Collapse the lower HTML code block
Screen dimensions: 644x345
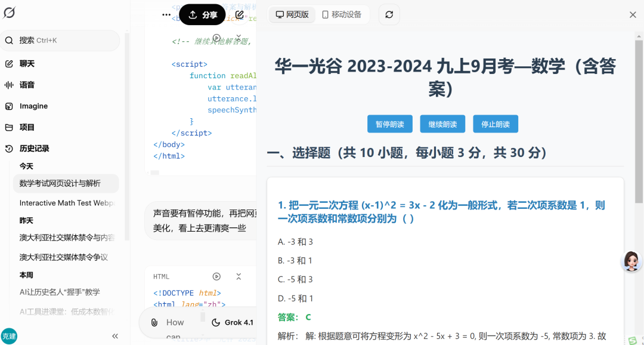239,276
